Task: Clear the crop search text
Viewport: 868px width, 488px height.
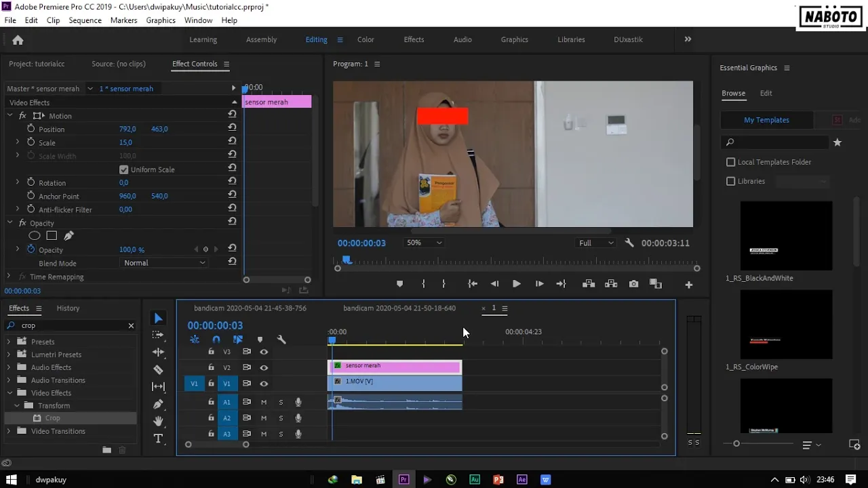Action: 131,325
